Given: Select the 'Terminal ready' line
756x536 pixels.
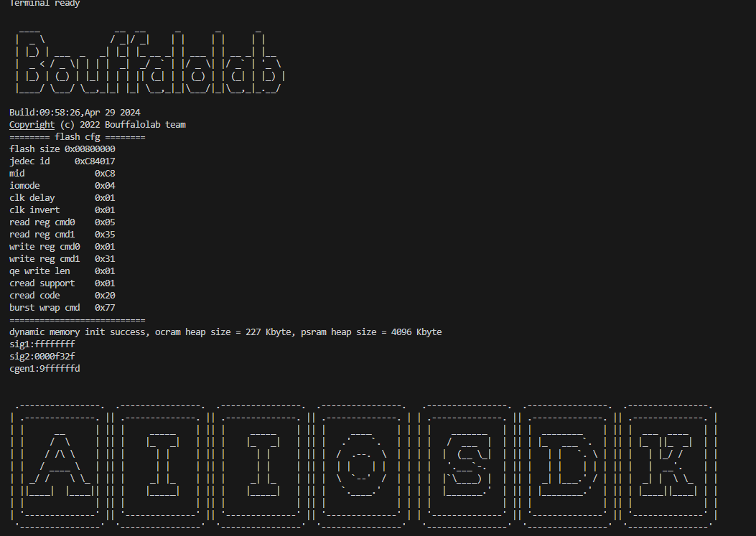Looking at the screenshot, I should 45,4.
